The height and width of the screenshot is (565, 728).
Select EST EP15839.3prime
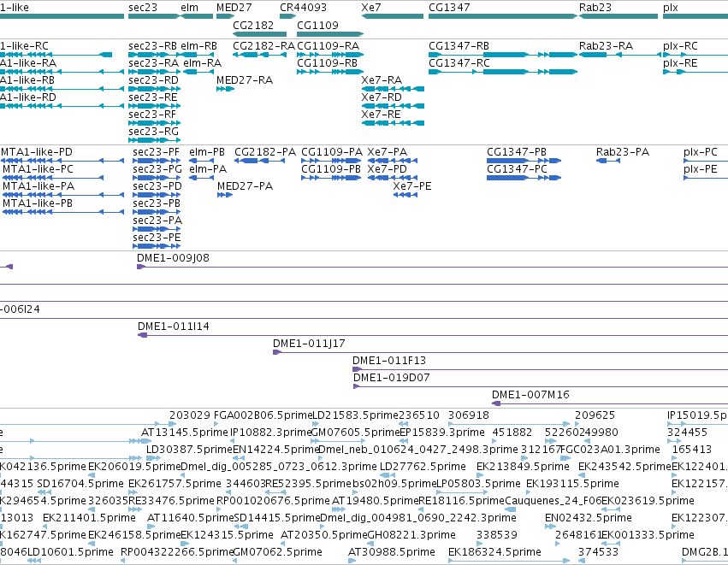tap(442, 433)
